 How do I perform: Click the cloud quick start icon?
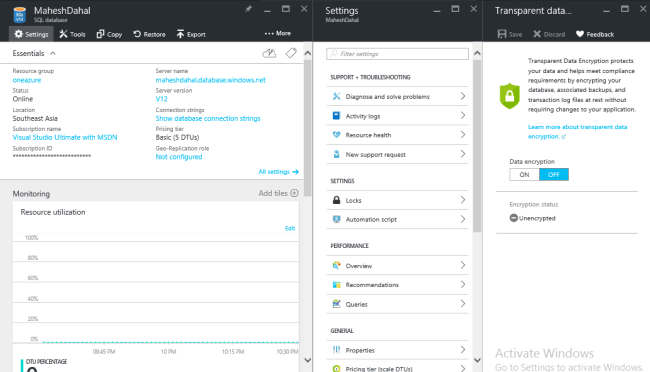pyautogui.click(x=269, y=53)
